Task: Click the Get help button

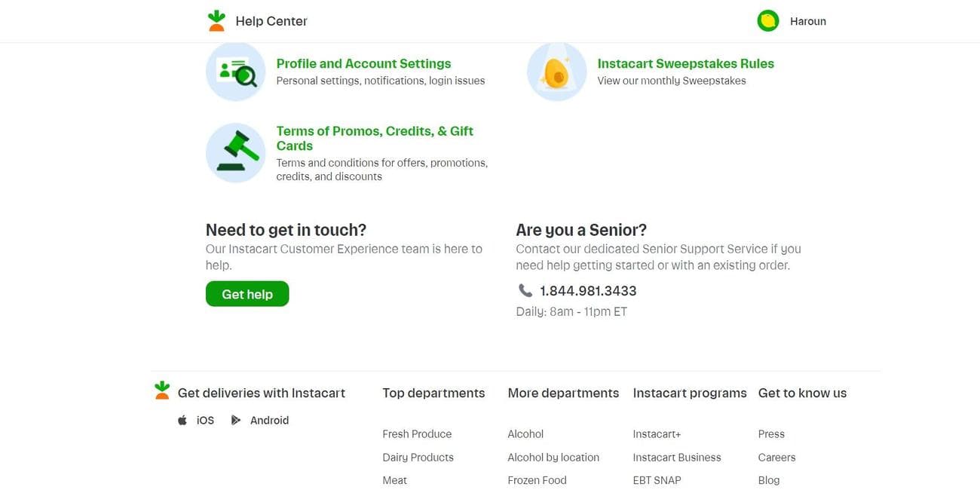Action: pyautogui.click(x=247, y=294)
